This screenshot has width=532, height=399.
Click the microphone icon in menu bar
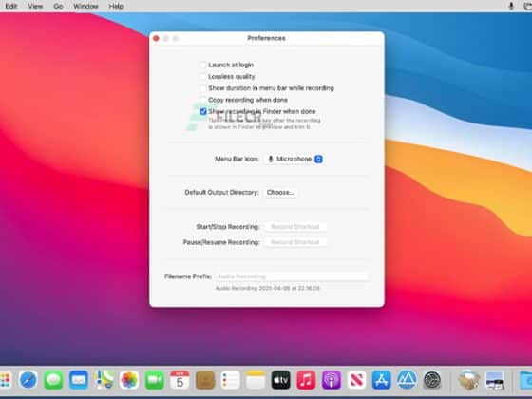coord(511,6)
